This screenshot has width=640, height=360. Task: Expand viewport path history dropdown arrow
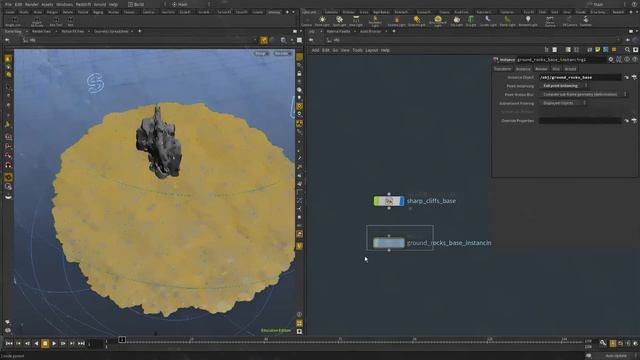[x=255, y=40]
